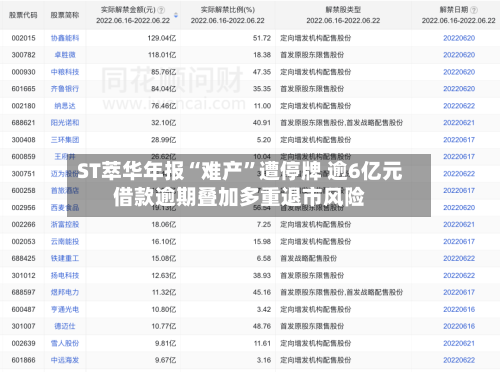Select stock code 688621
The image size is (500, 372).
pyautogui.click(x=23, y=123)
